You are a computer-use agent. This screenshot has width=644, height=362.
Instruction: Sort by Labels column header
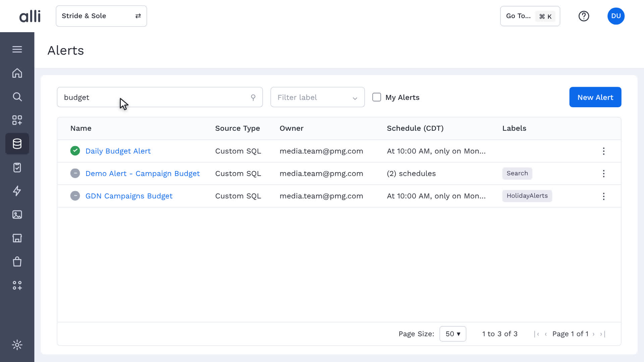tap(514, 128)
